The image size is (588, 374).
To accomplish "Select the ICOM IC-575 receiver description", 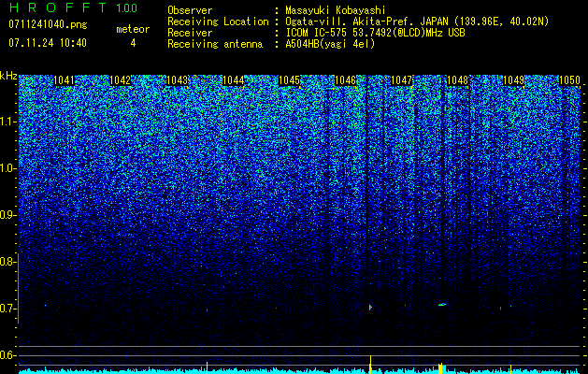I will click(375, 33).
